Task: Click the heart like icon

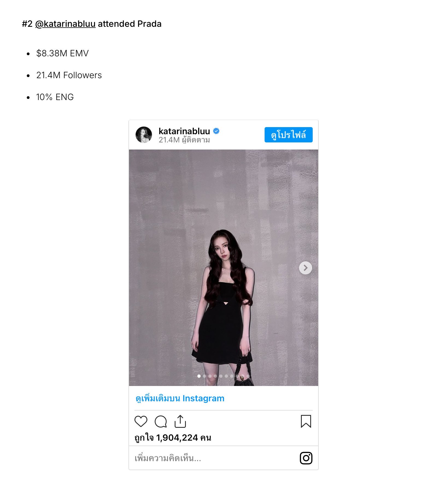Action: [141, 421]
